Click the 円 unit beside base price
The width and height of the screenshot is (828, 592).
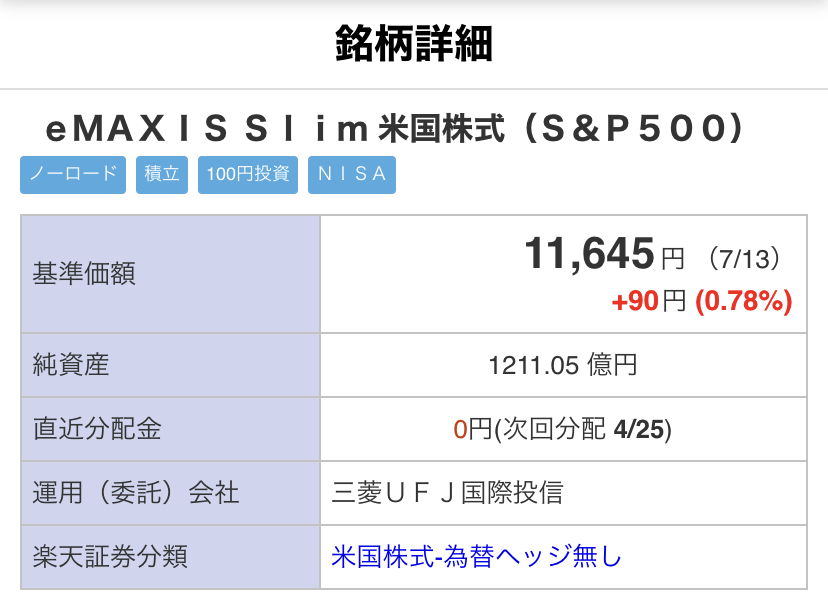(673, 259)
